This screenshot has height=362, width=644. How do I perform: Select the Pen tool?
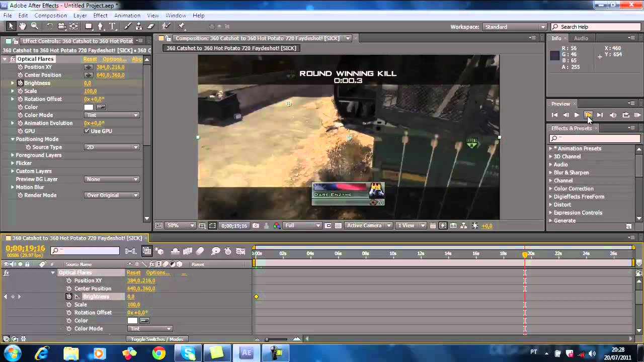pos(101,26)
